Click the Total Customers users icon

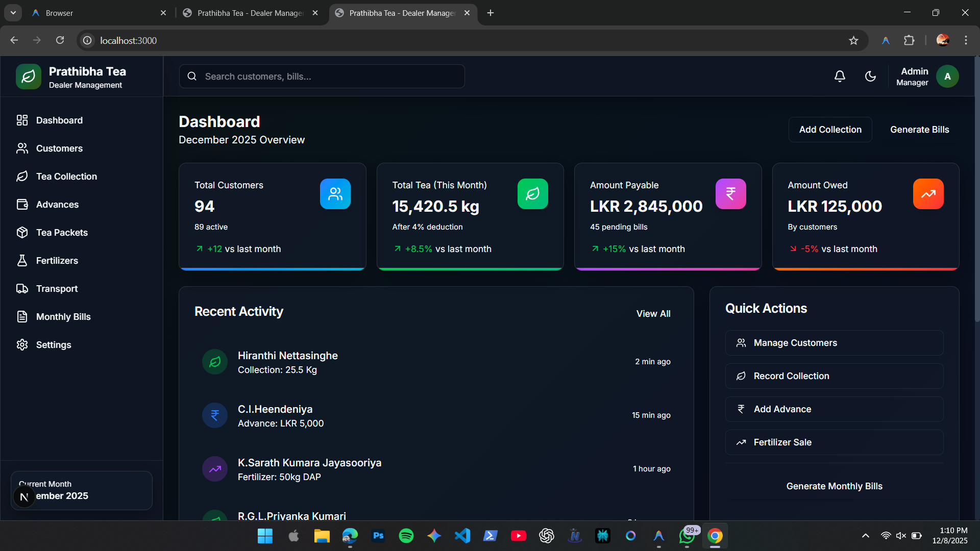335,194
